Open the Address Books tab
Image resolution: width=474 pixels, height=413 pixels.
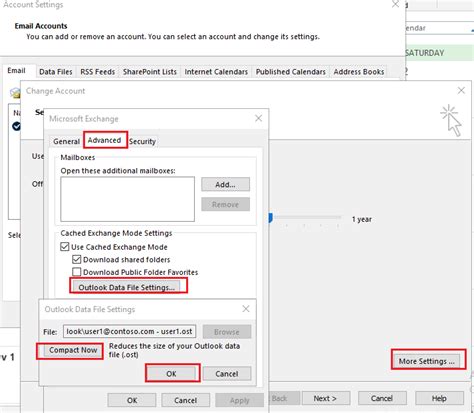359,72
